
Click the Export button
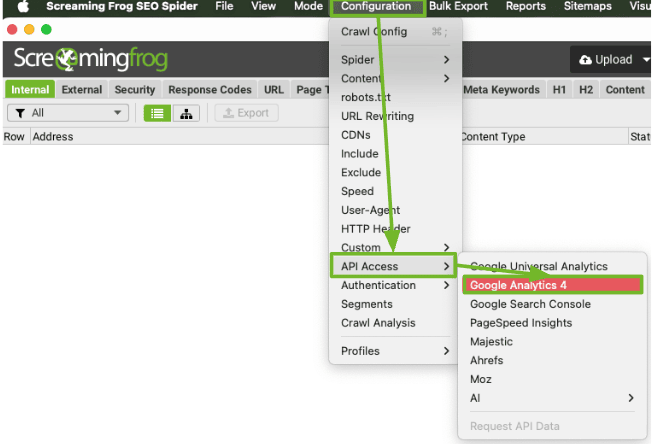click(246, 113)
